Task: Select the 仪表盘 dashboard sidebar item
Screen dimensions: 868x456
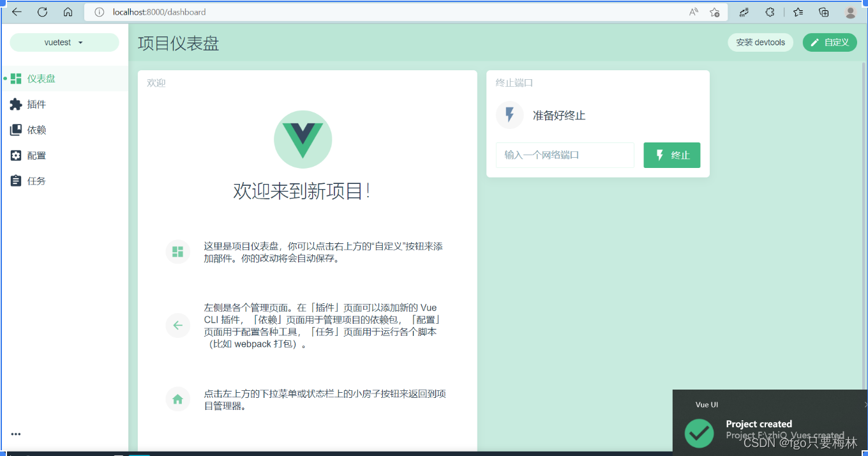Action: (x=64, y=79)
